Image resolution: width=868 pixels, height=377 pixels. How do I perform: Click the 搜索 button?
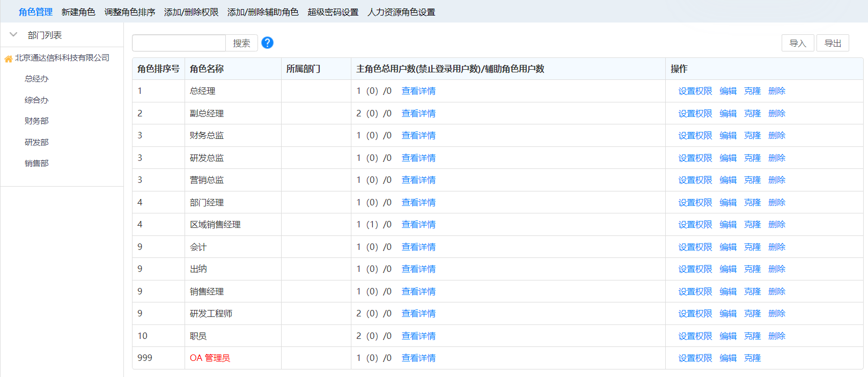[x=241, y=43]
